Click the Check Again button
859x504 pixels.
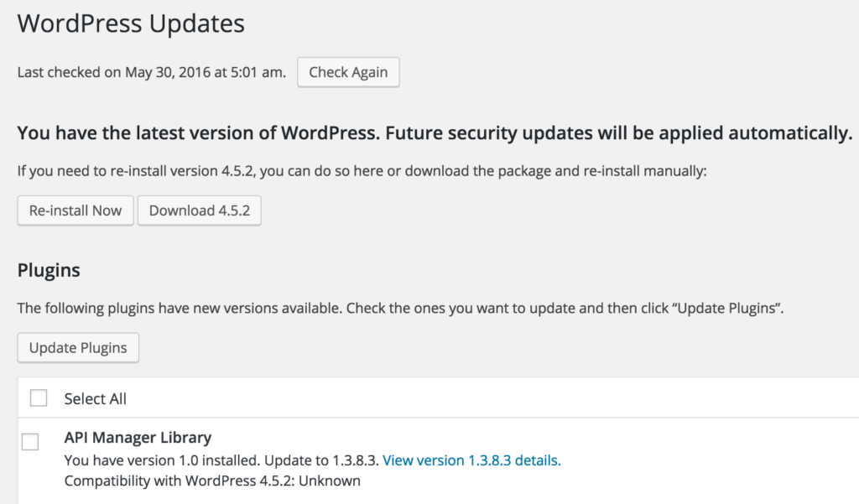click(x=348, y=72)
